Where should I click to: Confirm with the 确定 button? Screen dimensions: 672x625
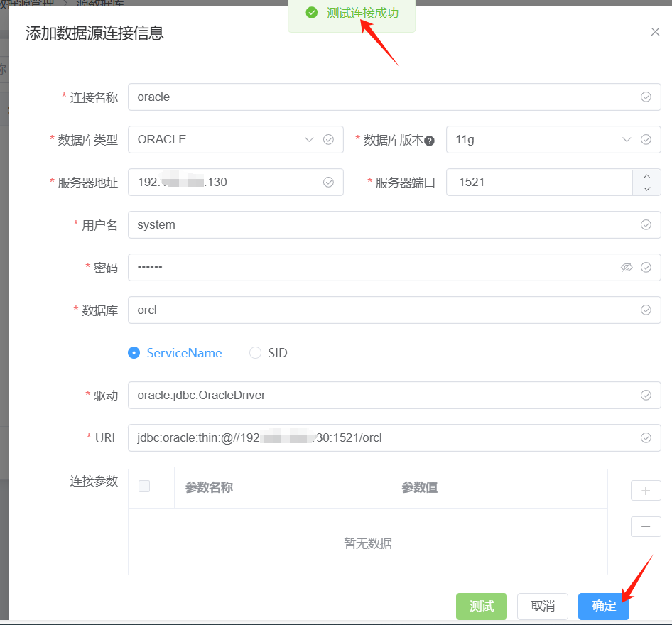pyautogui.click(x=603, y=606)
